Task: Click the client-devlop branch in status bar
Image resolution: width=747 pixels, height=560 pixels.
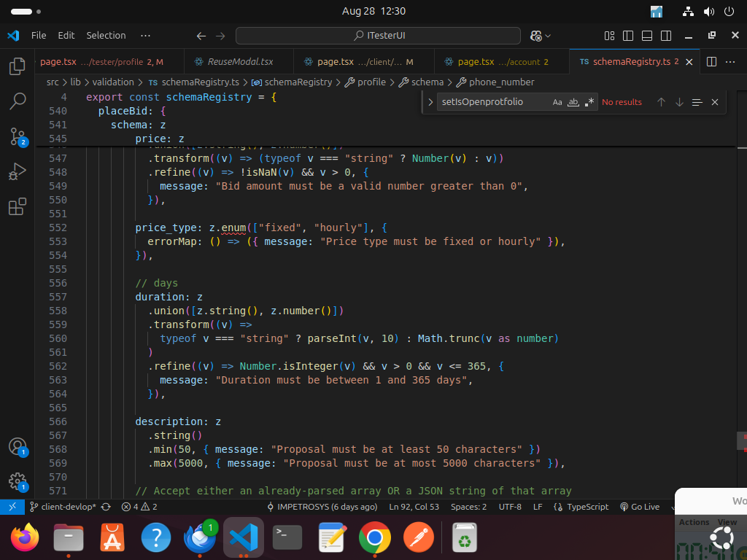Action: (69, 507)
